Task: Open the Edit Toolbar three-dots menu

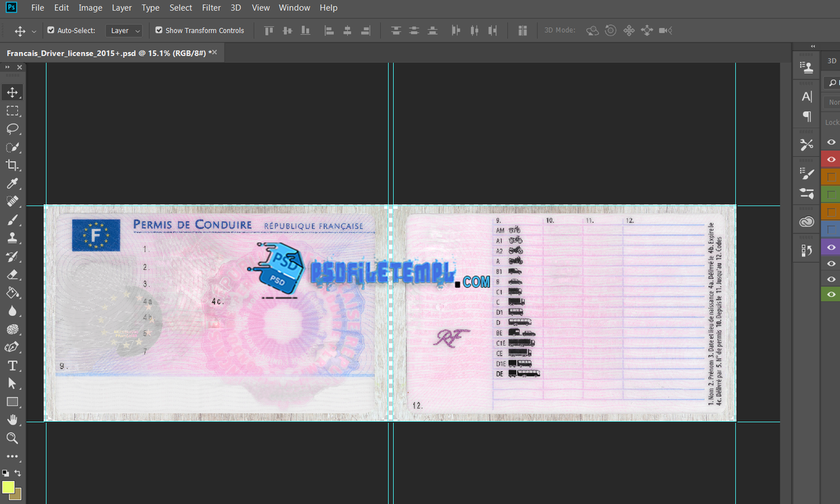Action: pyautogui.click(x=12, y=456)
